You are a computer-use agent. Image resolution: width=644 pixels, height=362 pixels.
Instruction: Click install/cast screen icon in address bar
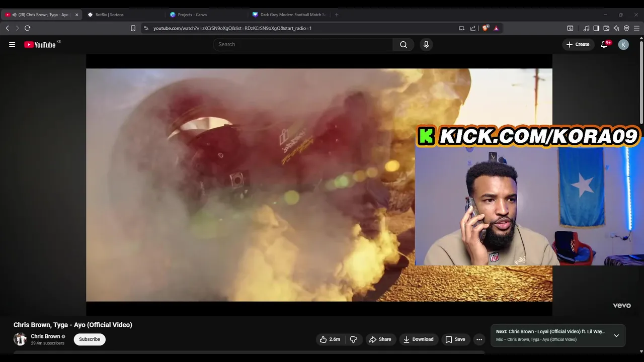461,28
